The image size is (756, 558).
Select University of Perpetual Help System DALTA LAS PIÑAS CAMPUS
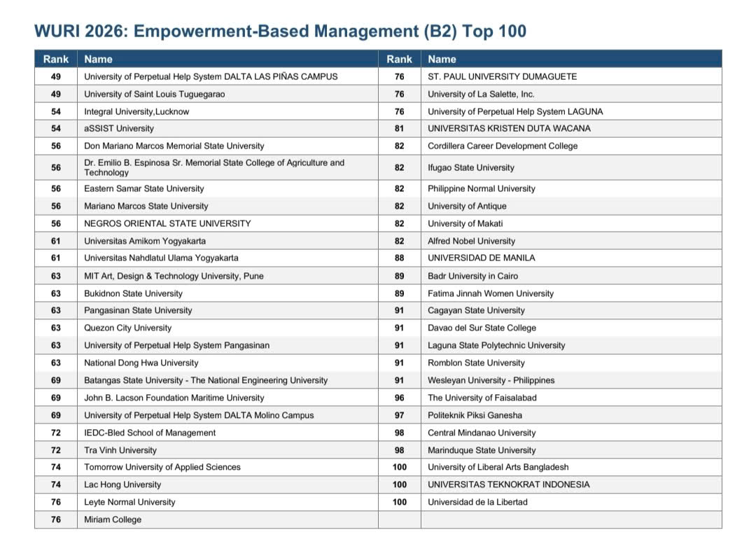[x=211, y=77]
